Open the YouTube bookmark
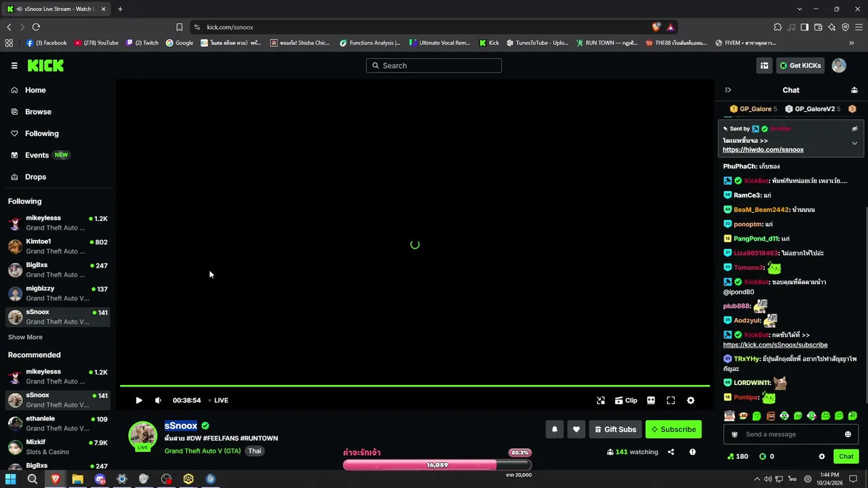 [x=96, y=43]
